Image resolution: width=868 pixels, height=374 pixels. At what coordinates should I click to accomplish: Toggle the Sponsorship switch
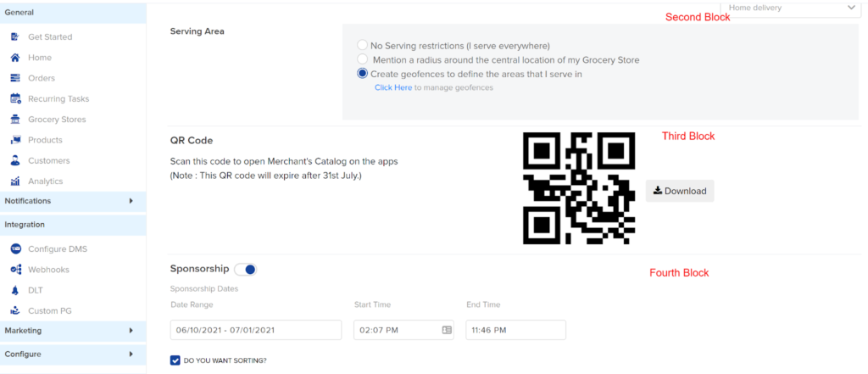245,270
